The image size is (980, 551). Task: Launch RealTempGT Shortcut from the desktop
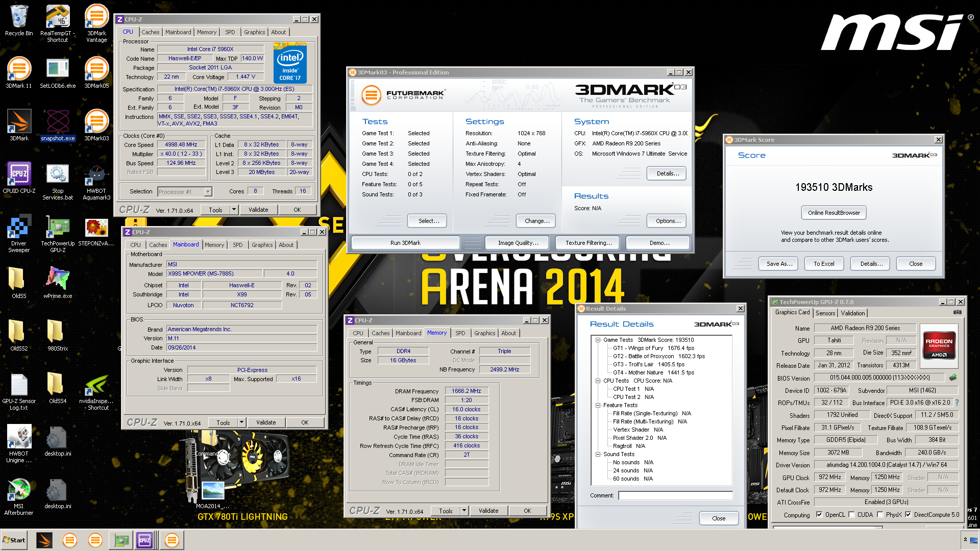tap(58, 23)
